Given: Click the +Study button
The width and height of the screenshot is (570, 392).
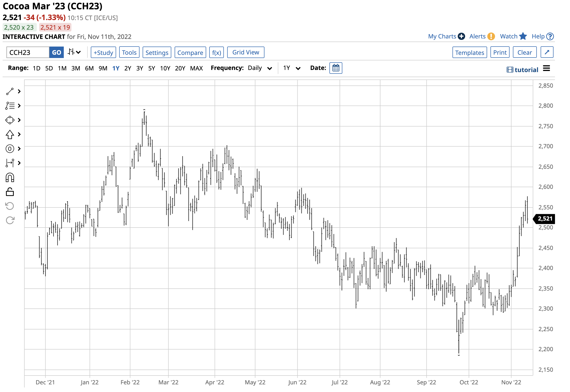Looking at the screenshot, I should click(x=103, y=53).
